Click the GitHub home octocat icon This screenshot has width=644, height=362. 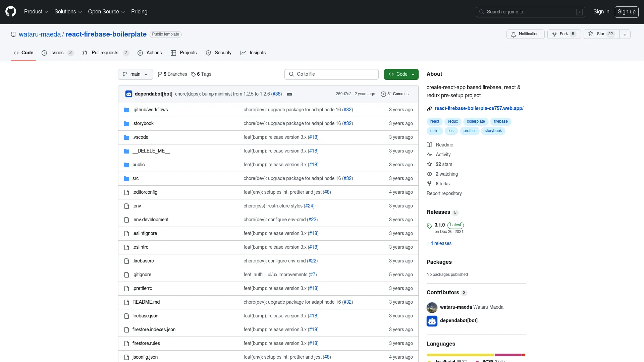11,12
